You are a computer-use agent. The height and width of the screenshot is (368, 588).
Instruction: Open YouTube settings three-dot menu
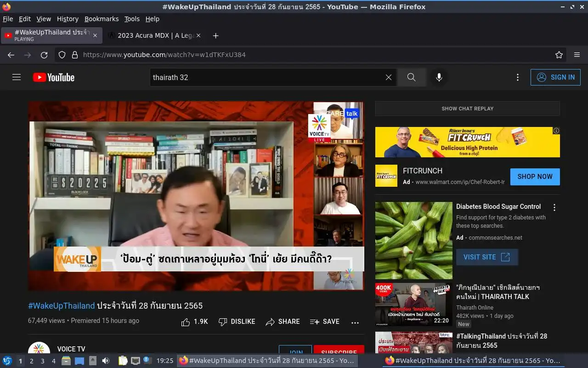[x=518, y=77]
